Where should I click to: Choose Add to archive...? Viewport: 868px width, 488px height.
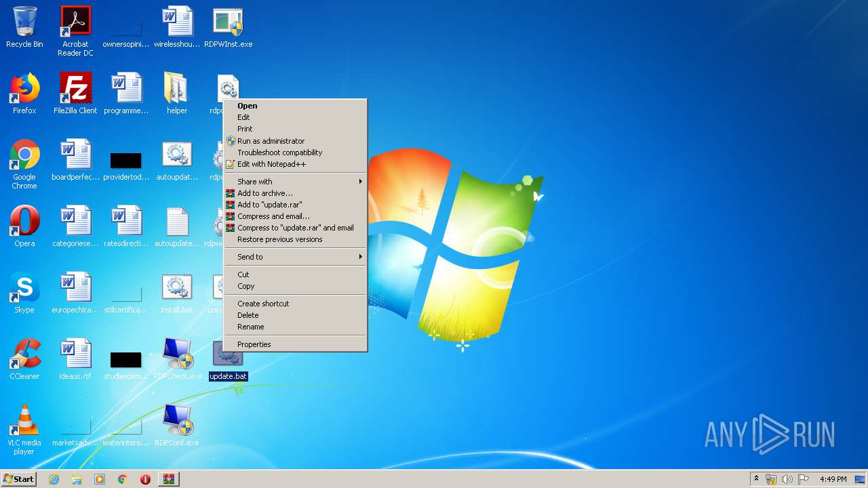pos(295,193)
